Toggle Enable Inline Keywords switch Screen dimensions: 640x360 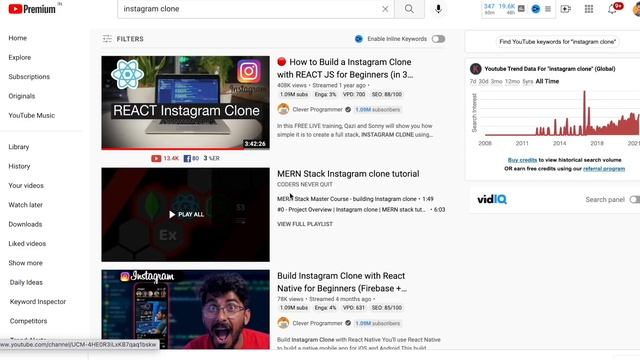click(438, 39)
